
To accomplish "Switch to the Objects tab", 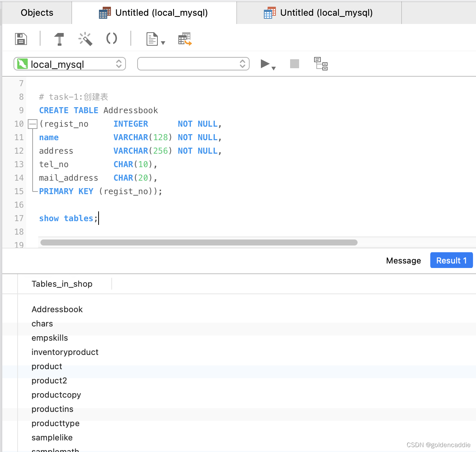I will [x=37, y=13].
